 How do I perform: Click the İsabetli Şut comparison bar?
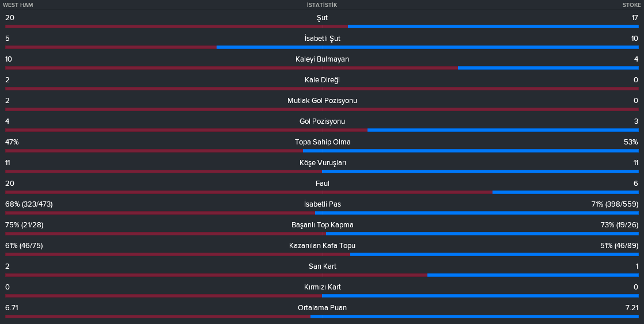tap(322, 47)
